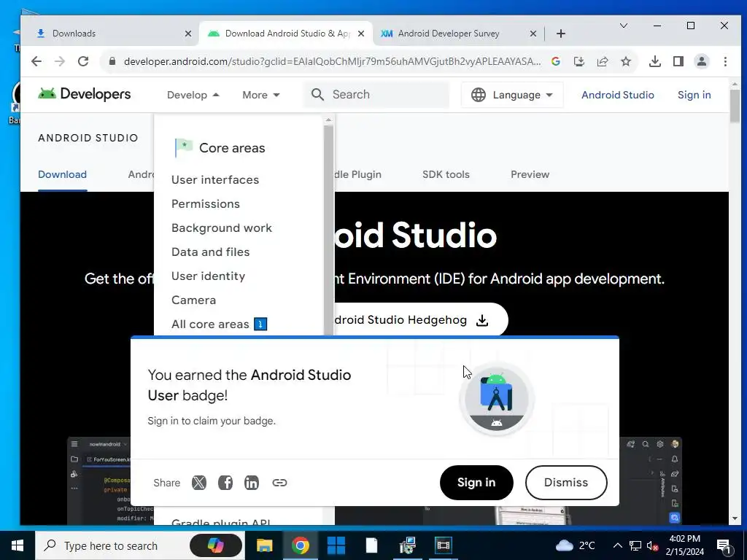The image size is (747, 560).
Task: Click the browser address bar URL
Action: 332,61
